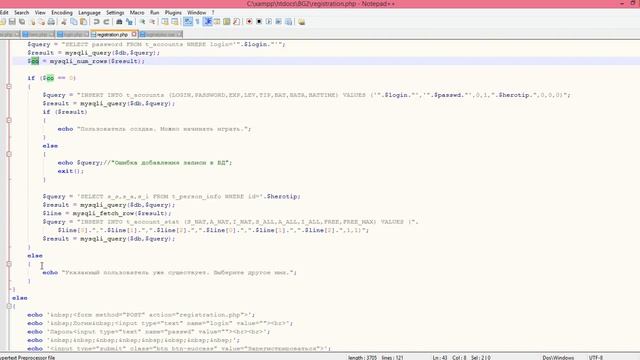Toggle Word wrap in the toolbar

[188, 22]
